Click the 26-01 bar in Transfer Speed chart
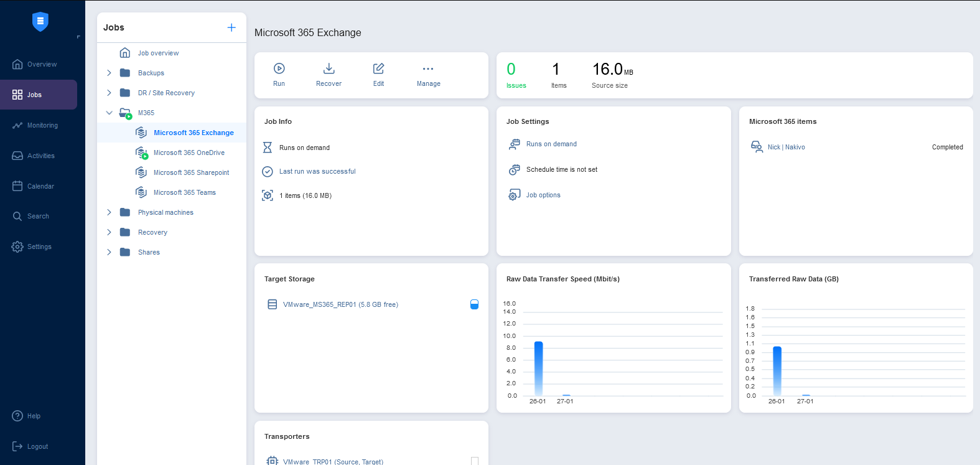Screen dimensions: 980x465 pyautogui.click(x=538, y=368)
